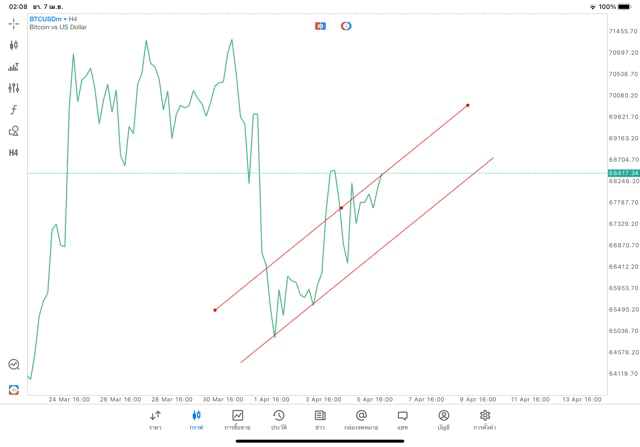Open the drawing objects shapes tool

tap(14, 131)
